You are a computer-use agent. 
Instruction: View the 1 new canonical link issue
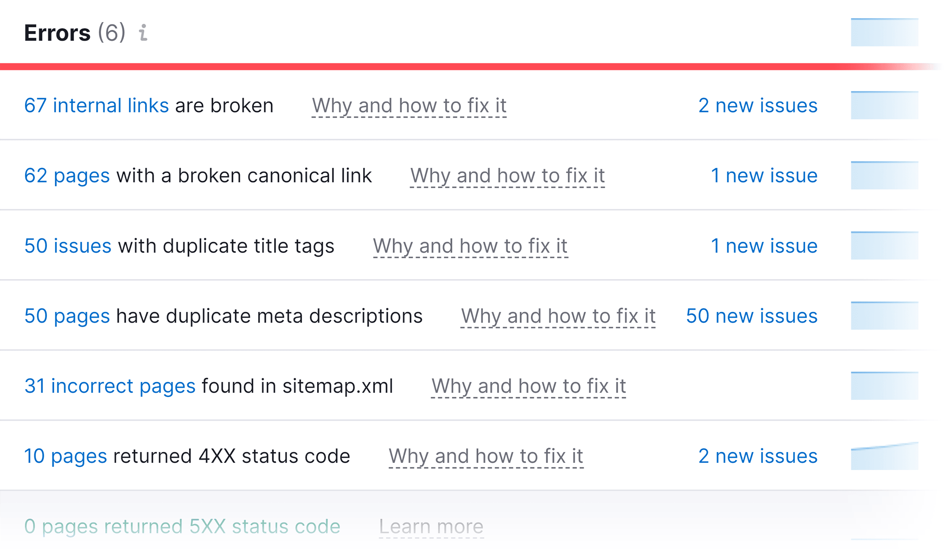[764, 175]
